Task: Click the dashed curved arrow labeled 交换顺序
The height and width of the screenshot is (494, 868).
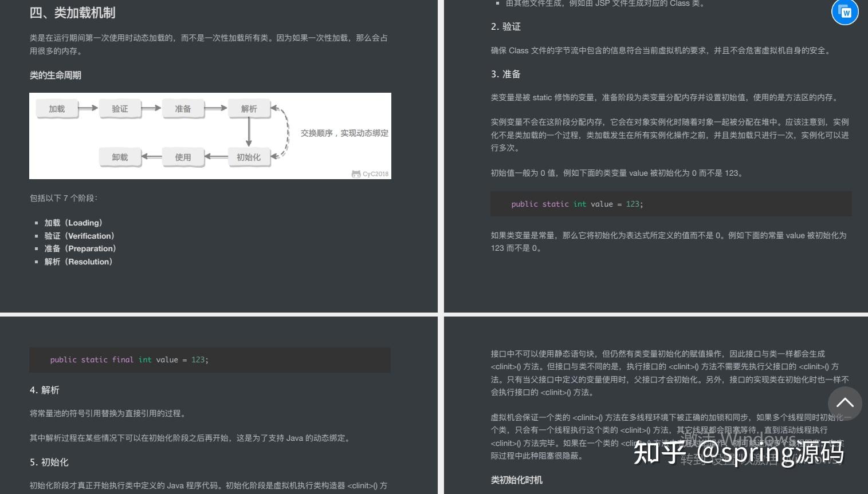Action: (287, 133)
